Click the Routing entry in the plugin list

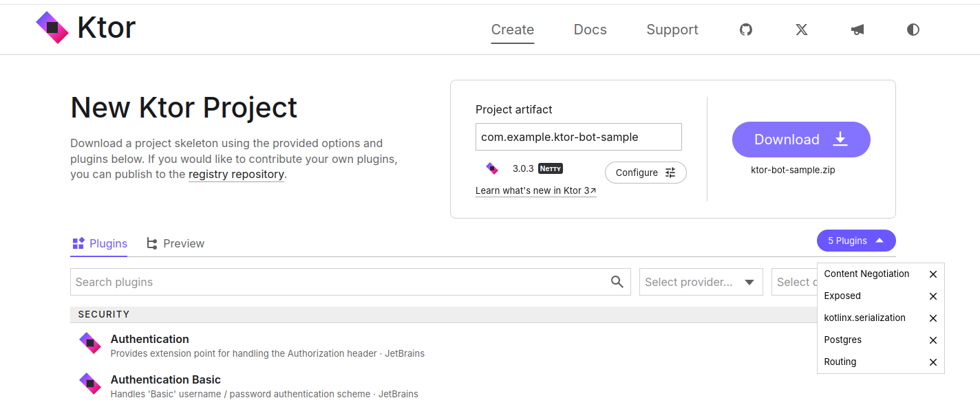pyautogui.click(x=840, y=362)
